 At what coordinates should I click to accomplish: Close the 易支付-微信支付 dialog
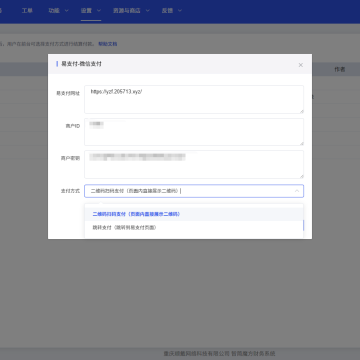point(300,65)
